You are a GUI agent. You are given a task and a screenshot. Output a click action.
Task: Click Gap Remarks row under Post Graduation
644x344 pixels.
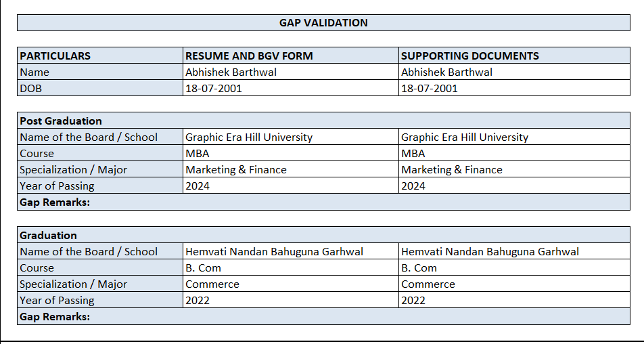323,202
